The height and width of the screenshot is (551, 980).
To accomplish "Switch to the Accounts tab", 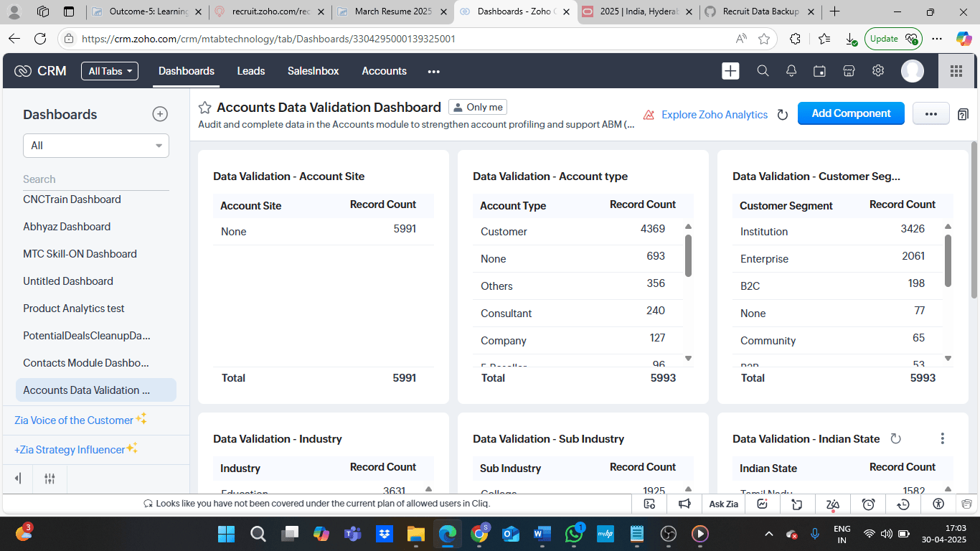I will click(385, 71).
